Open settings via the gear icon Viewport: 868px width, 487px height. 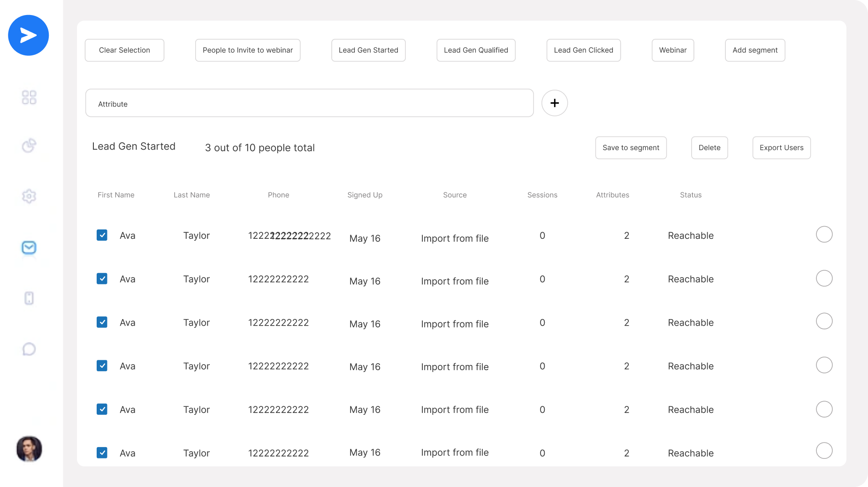(x=29, y=196)
